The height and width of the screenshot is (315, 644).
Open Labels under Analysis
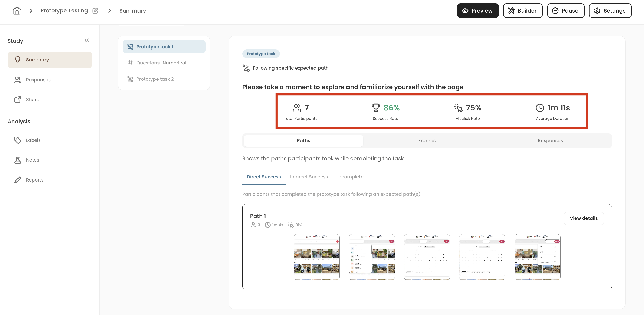point(50,140)
